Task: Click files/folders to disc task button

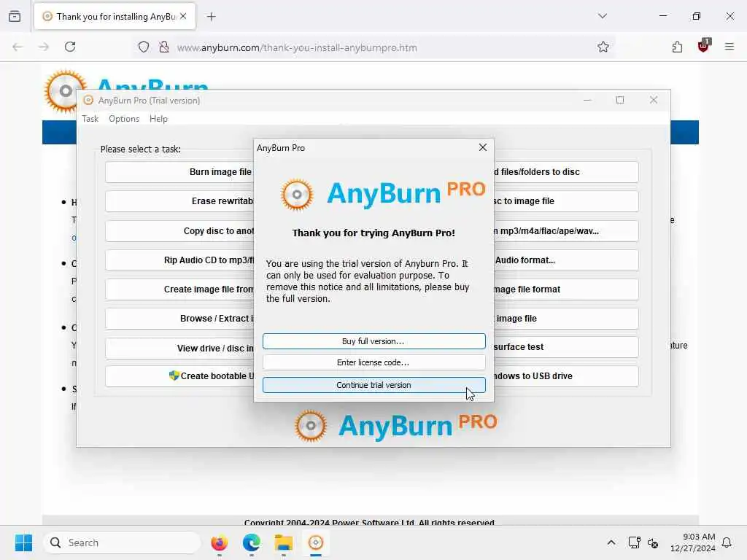Action: pyautogui.click(x=566, y=172)
